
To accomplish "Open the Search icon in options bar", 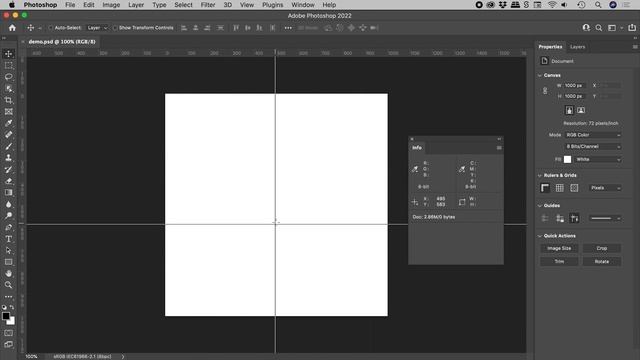I will point(598,28).
